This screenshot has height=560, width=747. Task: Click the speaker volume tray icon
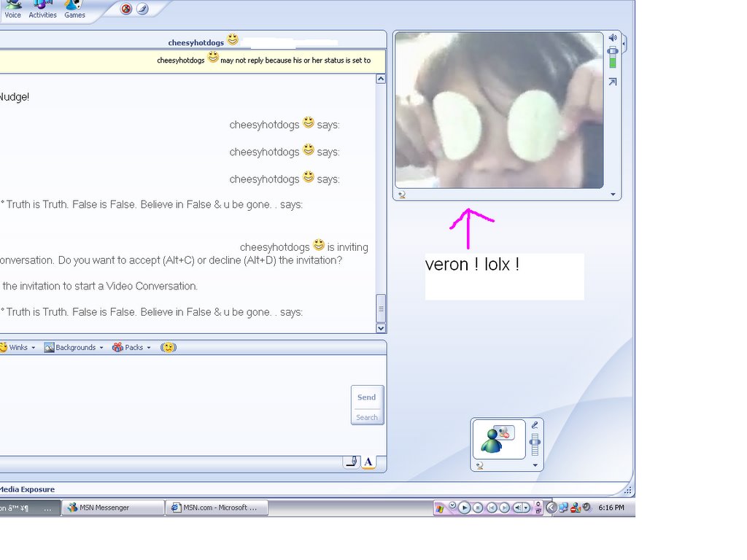pos(587,507)
